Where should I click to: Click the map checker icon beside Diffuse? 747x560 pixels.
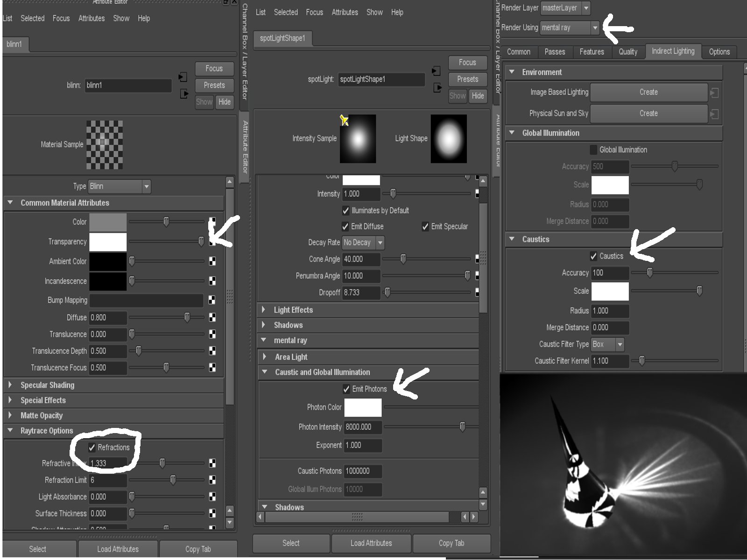(x=213, y=318)
